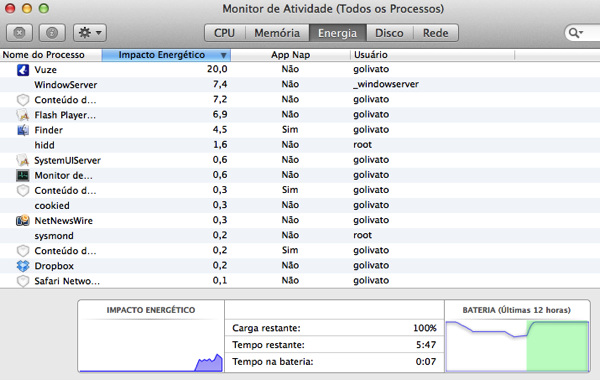Select the cookied process row

[x=300, y=205]
